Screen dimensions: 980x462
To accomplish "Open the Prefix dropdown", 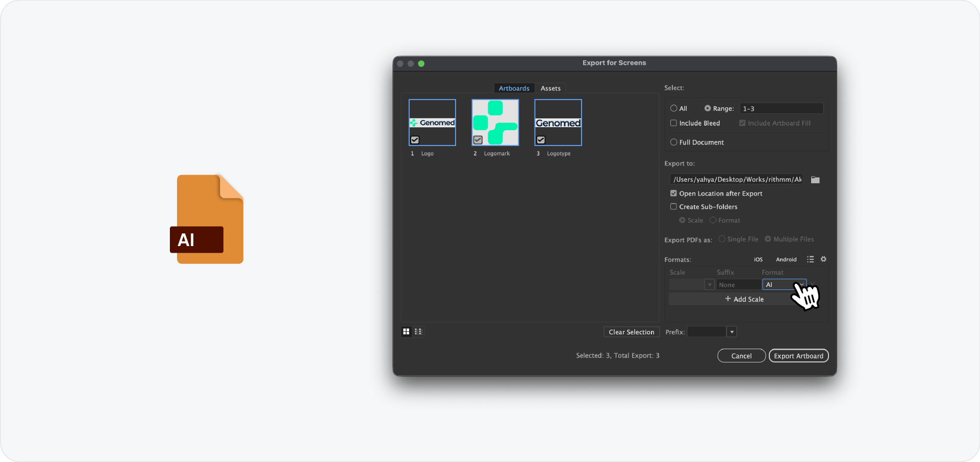I will pos(732,331).
